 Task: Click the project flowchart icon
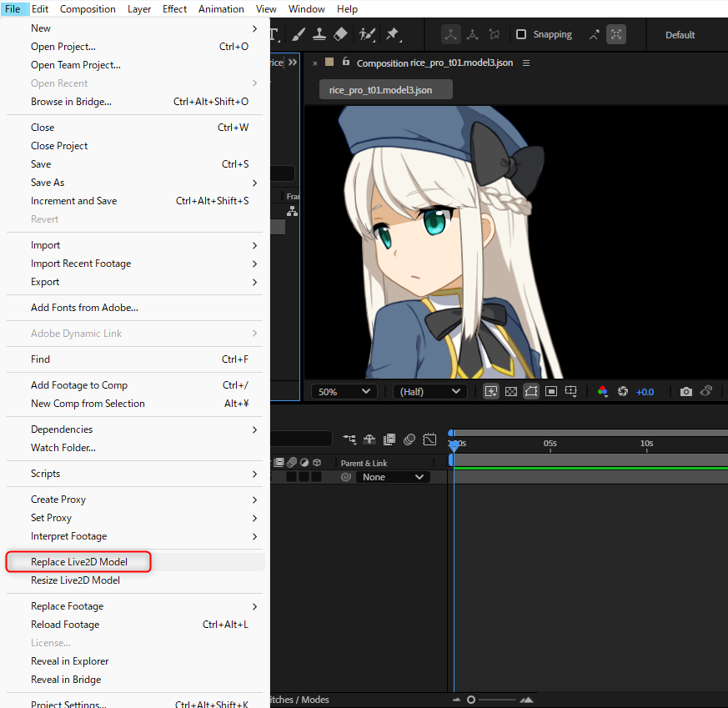(292, 211)
